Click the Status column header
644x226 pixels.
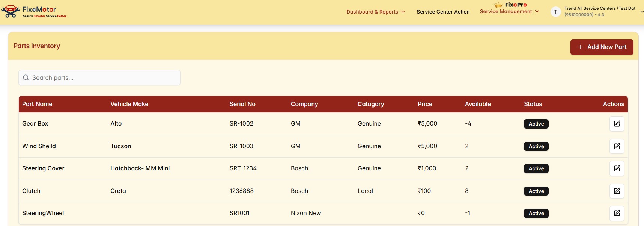click(533, 104)
